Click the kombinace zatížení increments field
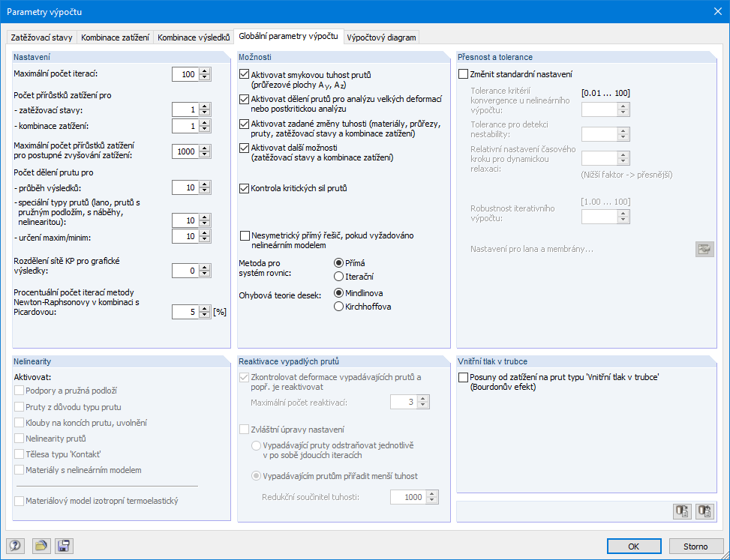 [185, 126]
